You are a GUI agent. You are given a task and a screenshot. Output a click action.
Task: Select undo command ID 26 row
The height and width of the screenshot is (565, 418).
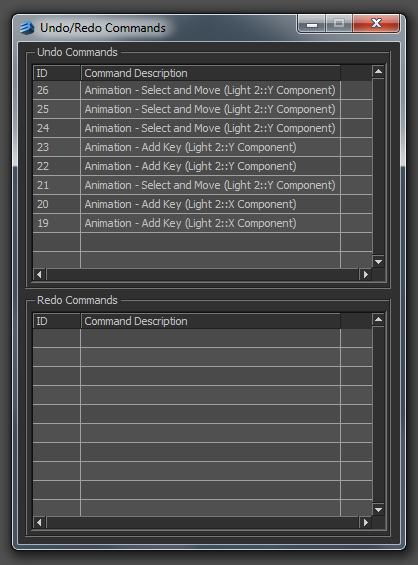coord(203,90)
